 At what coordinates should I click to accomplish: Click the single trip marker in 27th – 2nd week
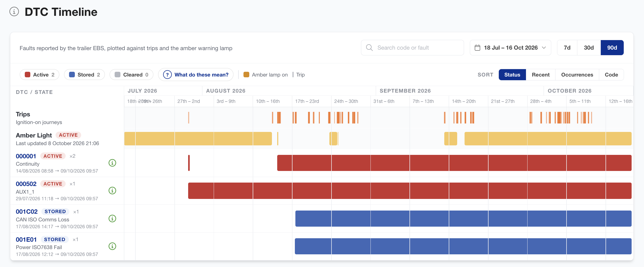(x=189, y=118)
